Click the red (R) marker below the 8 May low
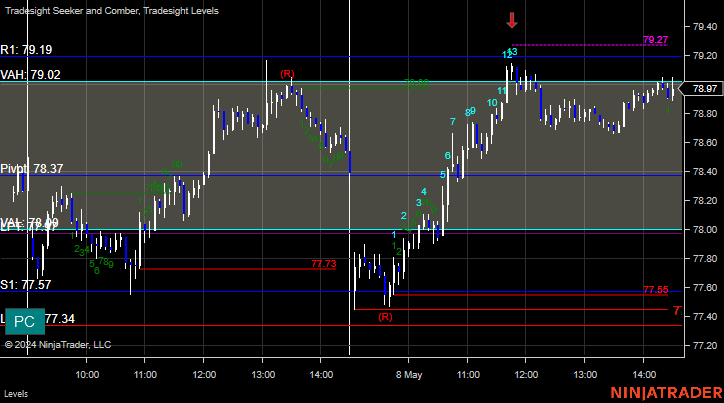The image size is (724, 403). pos(386,317)
